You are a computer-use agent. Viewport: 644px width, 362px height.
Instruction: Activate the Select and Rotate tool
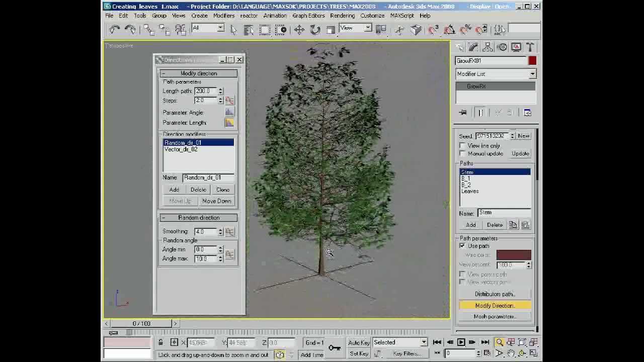pos(315,30)
